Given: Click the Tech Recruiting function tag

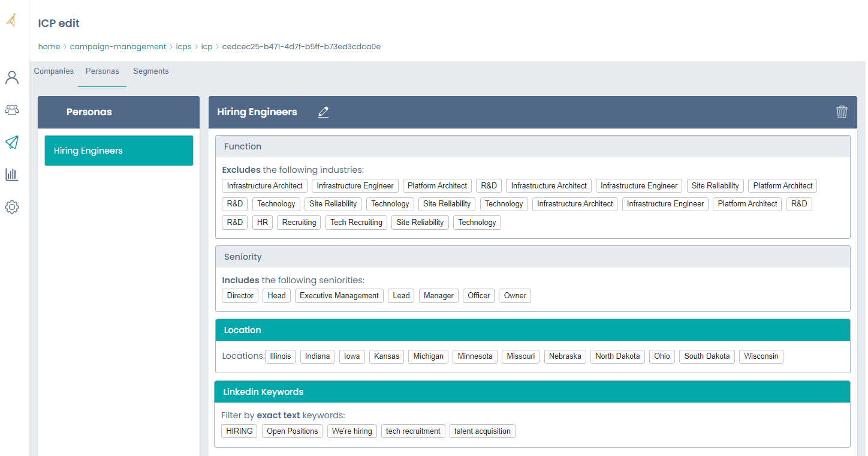Looking at the screenshot, I should point(356,223).
